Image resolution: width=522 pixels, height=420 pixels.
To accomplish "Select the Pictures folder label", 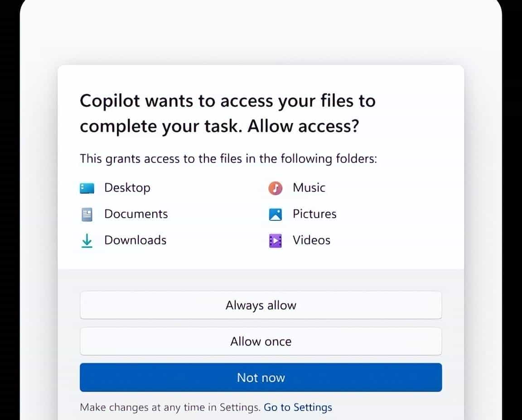I will pos(314,214).
